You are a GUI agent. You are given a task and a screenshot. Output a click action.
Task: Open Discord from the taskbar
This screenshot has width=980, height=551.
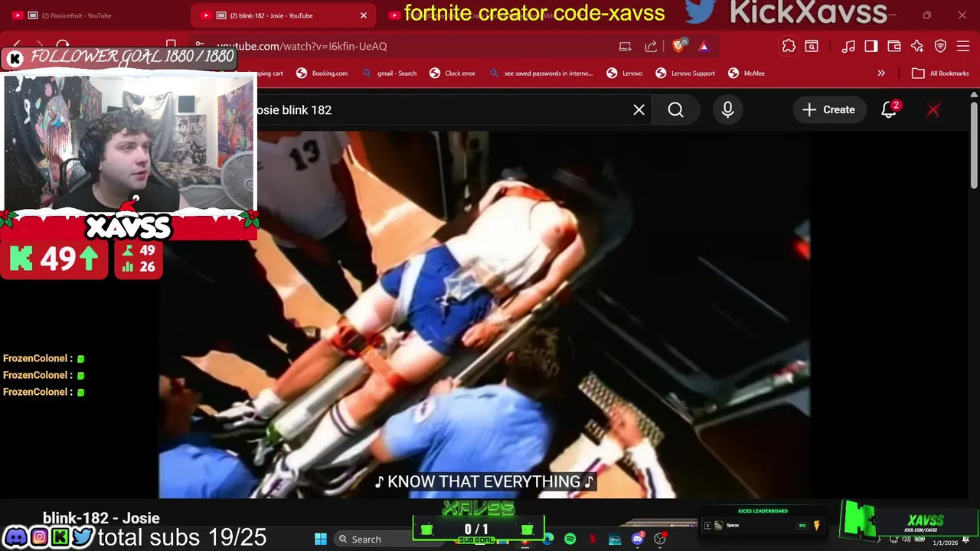637,539
